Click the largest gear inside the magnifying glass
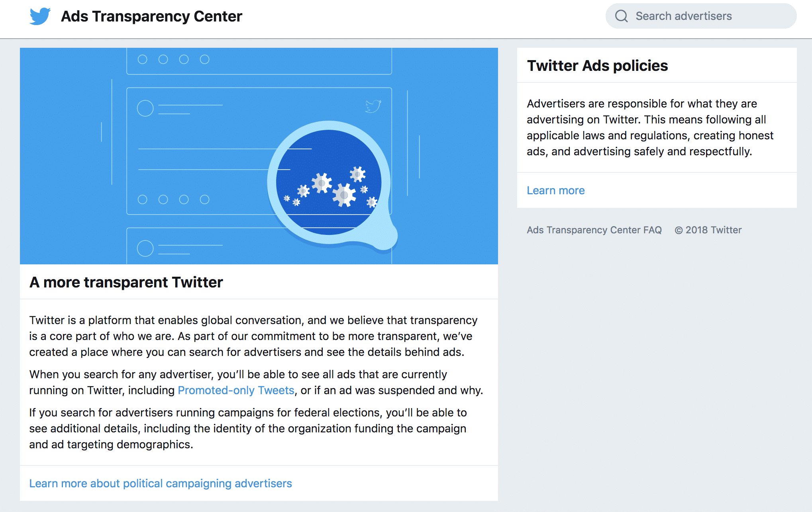 (x=344, y=195)
